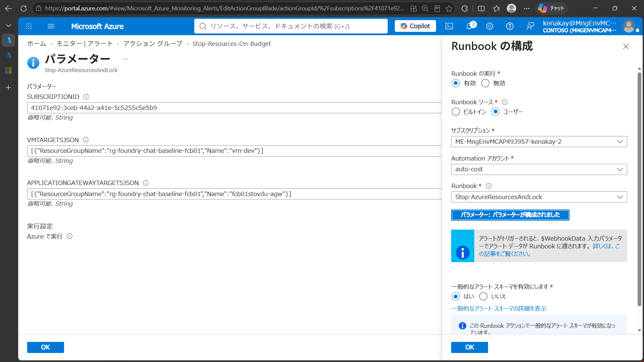Show info tooltip for Runbook ソース
This screenshot has width=644, height=362.
point(505,102)
